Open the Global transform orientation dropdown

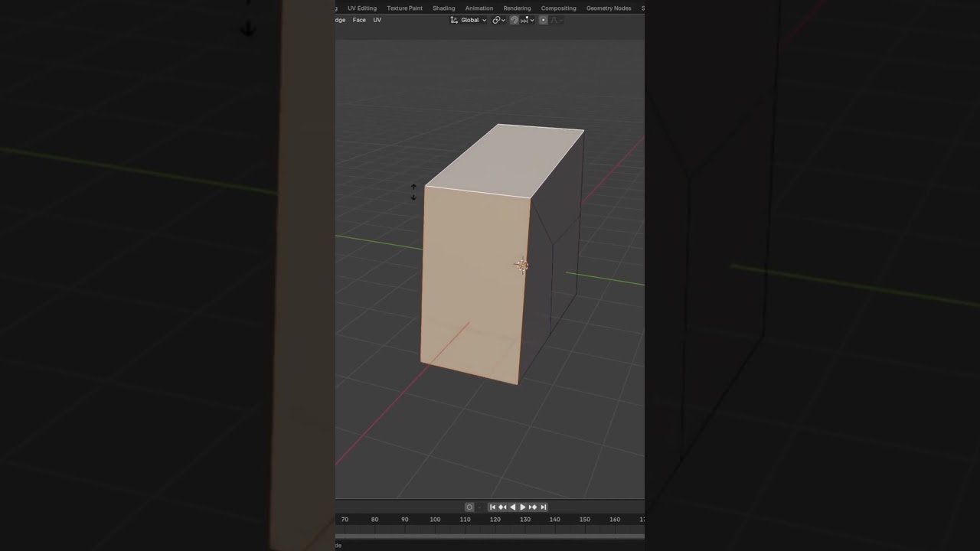(469, 20)
